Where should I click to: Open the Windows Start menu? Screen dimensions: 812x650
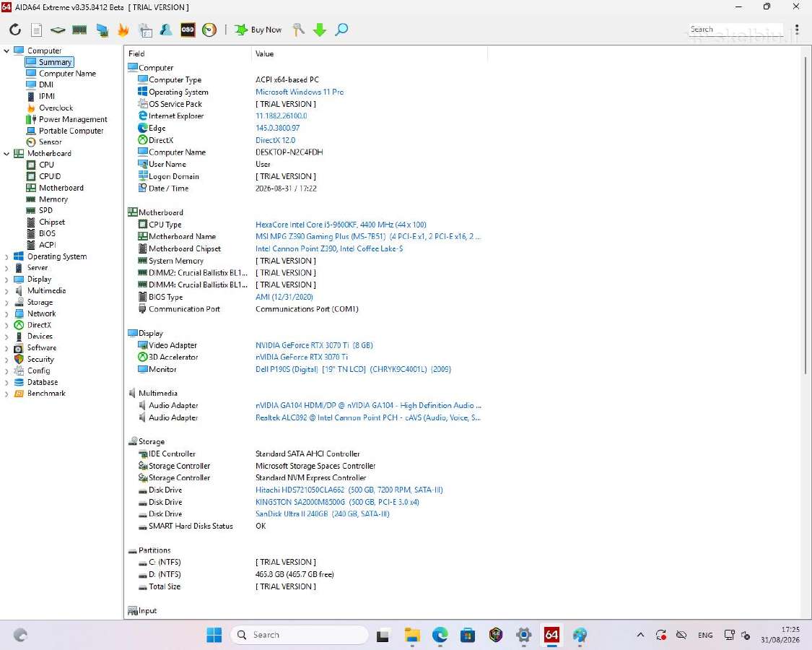[214, 635]
